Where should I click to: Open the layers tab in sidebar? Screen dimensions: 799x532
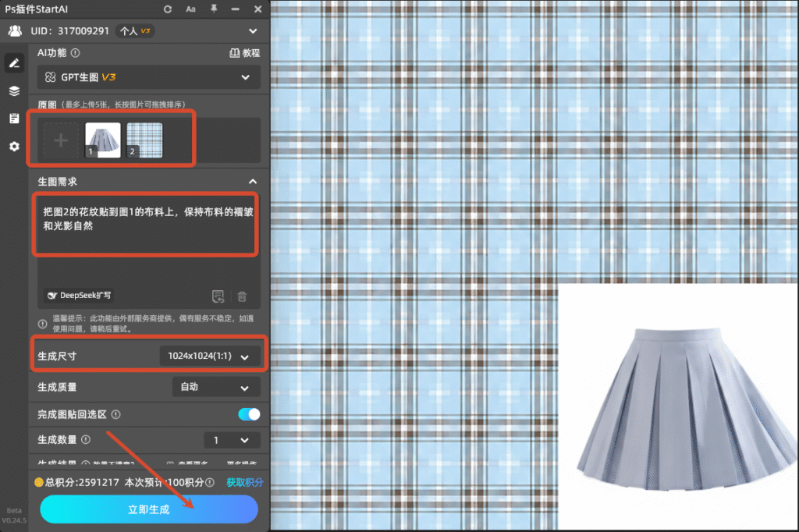tap(14, 91)
